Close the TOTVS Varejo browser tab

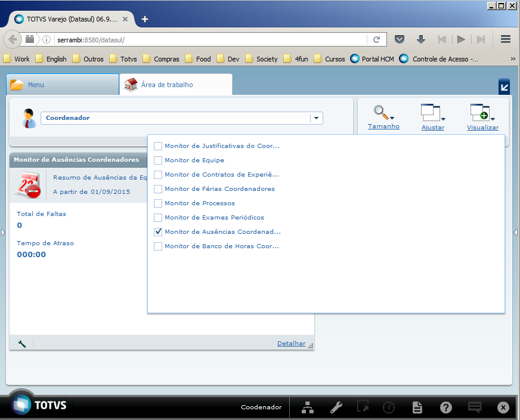125,19
